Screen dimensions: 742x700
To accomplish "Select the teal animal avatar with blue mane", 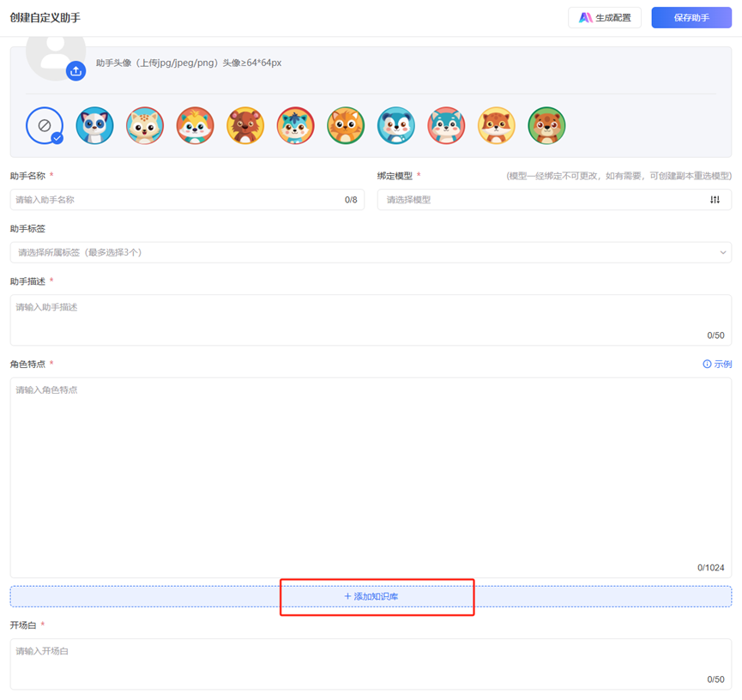I will pos(295,125).
